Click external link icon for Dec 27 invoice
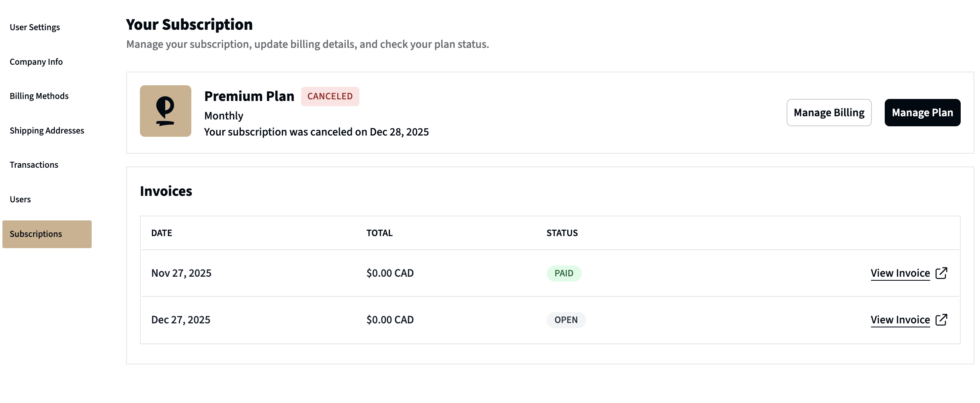Viewport: 980px width, 403px height. click(941, 320)
